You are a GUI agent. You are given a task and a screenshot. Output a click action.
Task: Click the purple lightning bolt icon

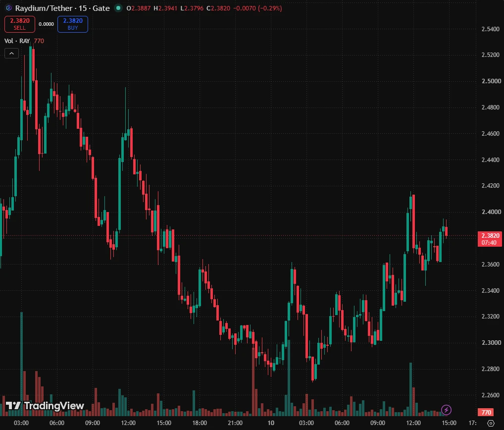[x=446, y=410]
